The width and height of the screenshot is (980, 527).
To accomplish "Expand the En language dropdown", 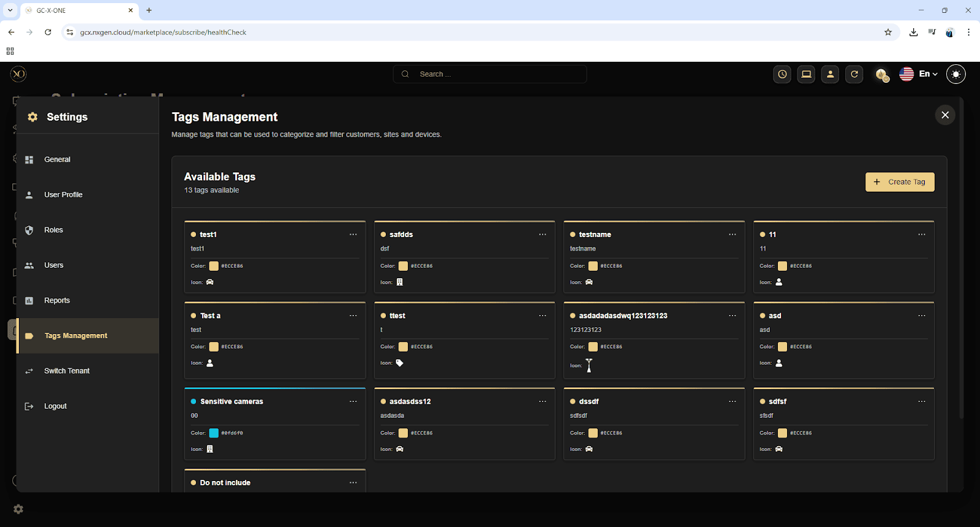I will (x=927, y=74).
